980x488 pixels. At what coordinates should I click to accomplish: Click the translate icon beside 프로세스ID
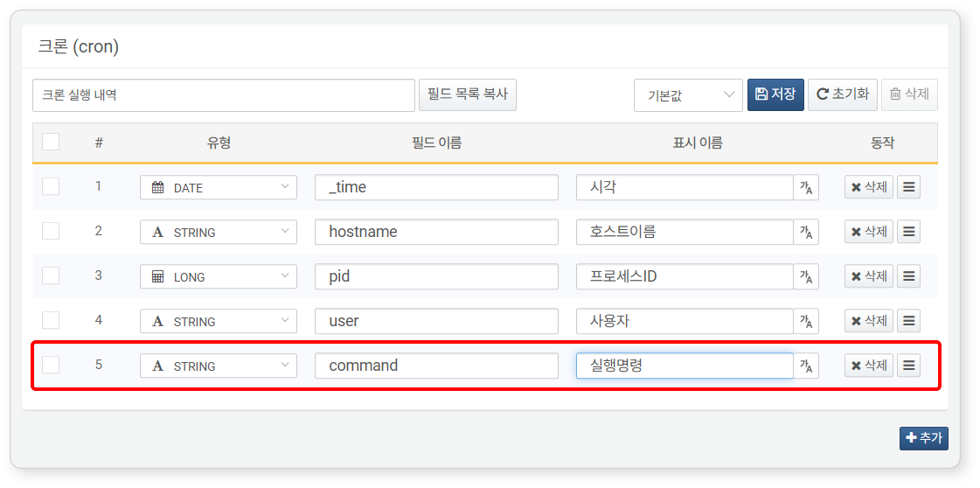(x=806, y=277)
